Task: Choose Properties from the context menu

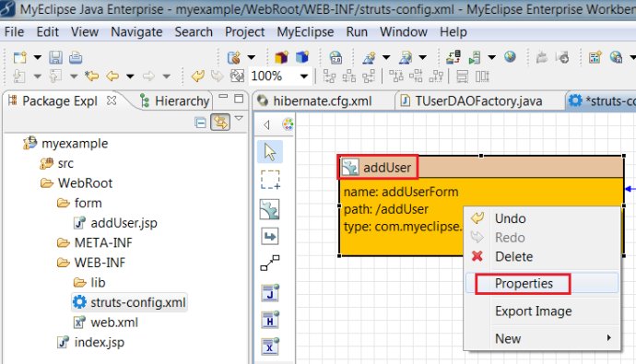Action: coord(542,283)
